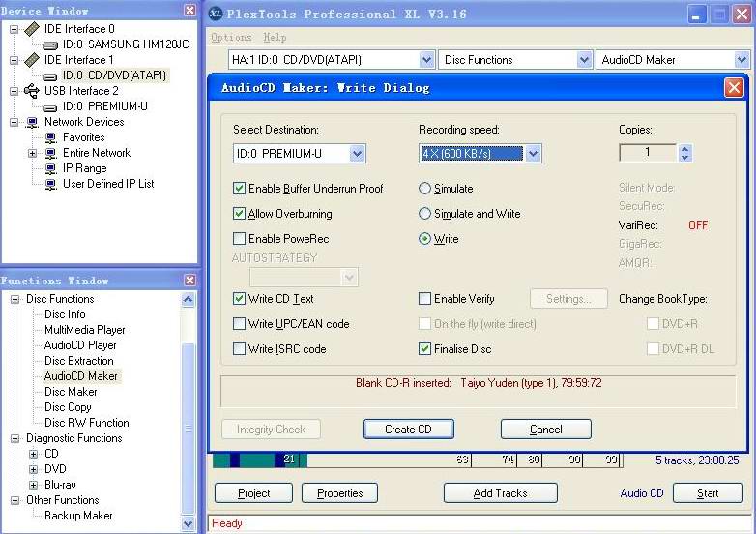Collapse USB Interface 2 tree node
The image size is (756, 534).
[x=14, y=91]
